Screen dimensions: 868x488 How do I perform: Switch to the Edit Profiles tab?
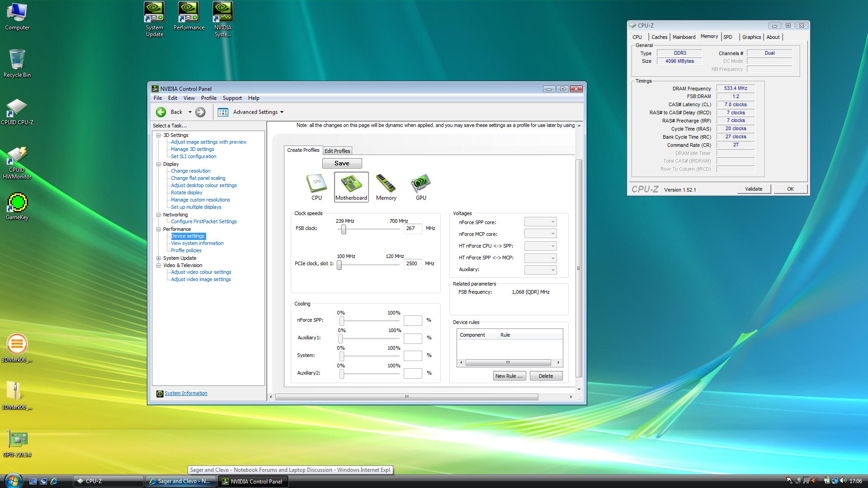tap(337, 151)
